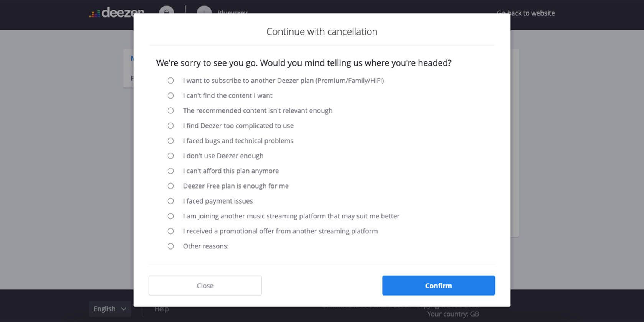
Task: Open the Bluegrey profile avatar
Action: (204, 11)
